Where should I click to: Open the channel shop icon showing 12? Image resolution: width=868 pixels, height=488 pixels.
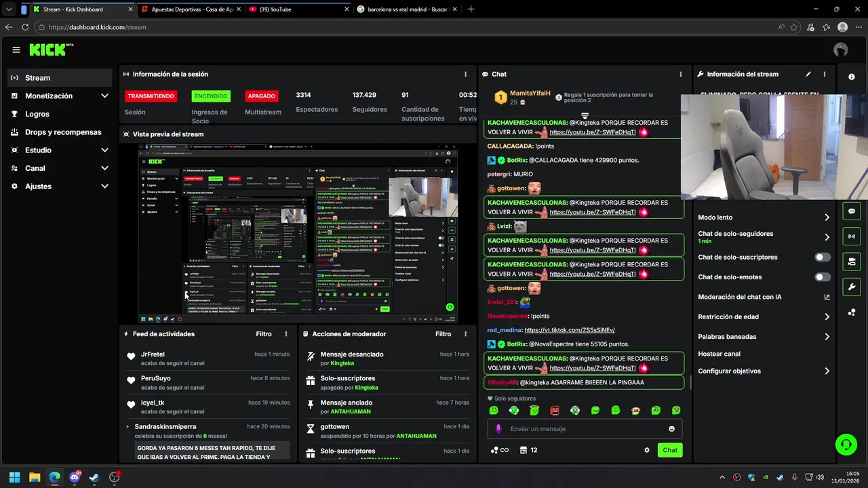(528, 450)
